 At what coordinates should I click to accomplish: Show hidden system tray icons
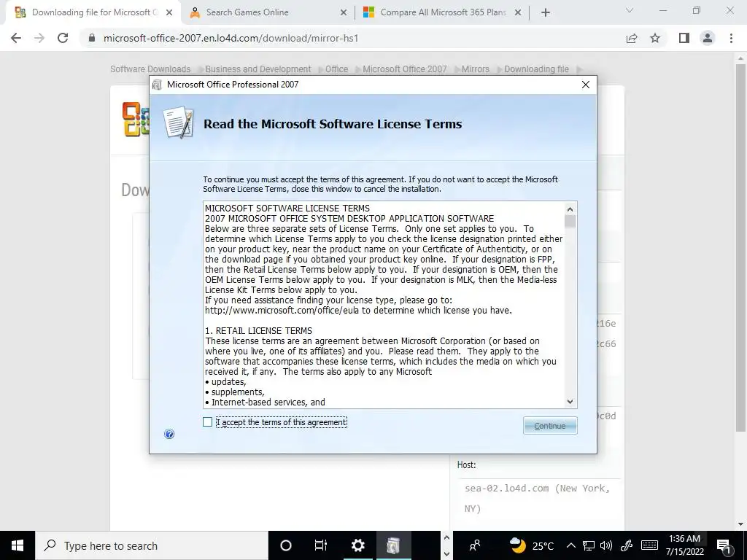tap(571, 545)
